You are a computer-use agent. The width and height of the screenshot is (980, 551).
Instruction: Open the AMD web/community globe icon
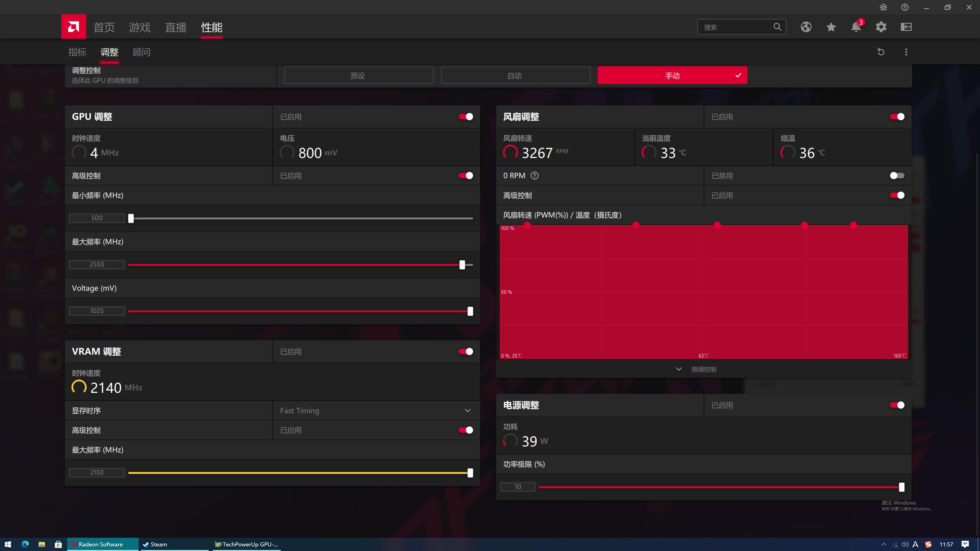(806, 27)
